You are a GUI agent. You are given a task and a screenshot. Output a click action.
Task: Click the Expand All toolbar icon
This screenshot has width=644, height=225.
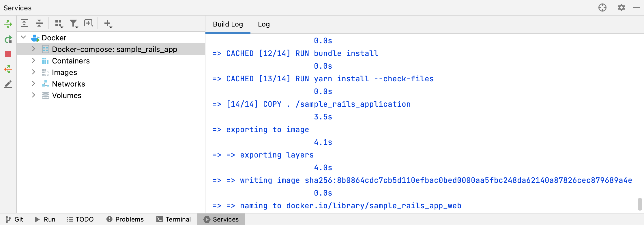pos(24,23)
